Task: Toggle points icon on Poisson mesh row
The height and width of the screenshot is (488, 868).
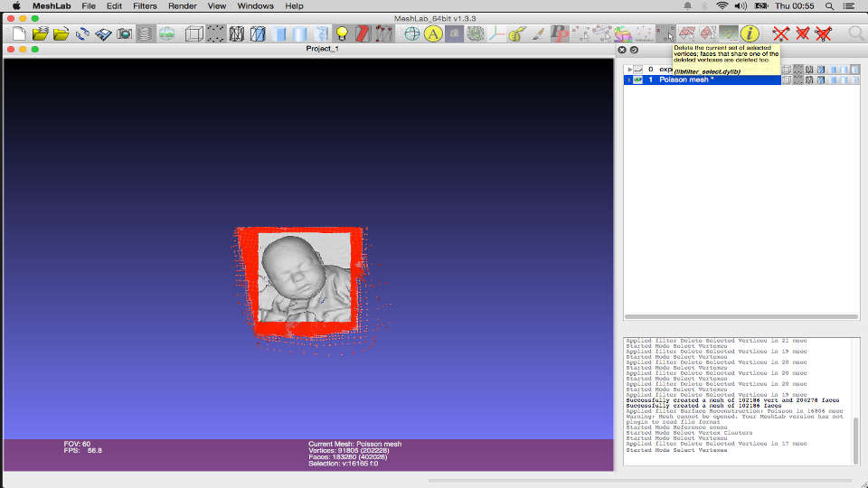Action: point(797,80)
